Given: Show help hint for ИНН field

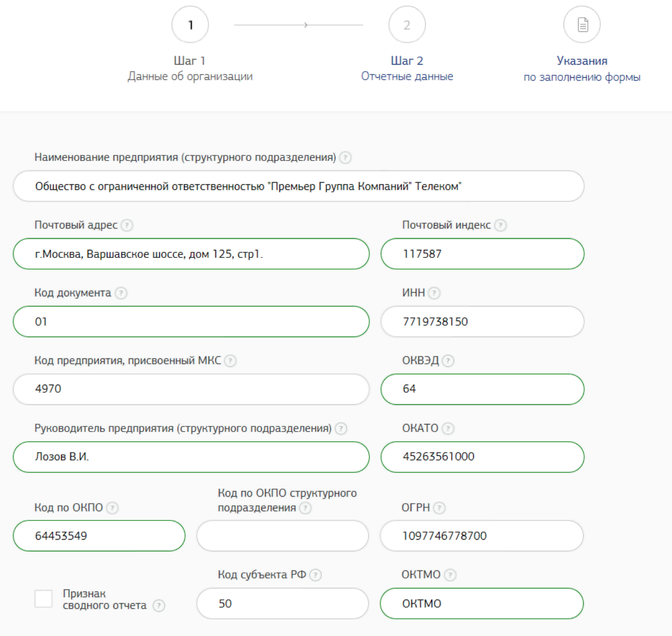Looking at the screenshot, I should coord(434,293).
